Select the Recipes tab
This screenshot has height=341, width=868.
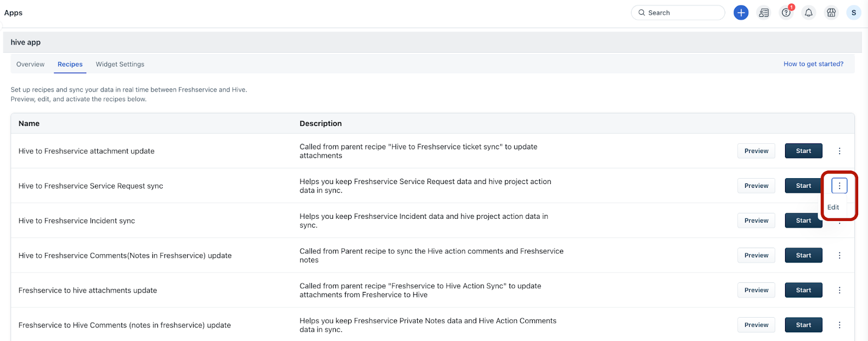pos(70,64)
